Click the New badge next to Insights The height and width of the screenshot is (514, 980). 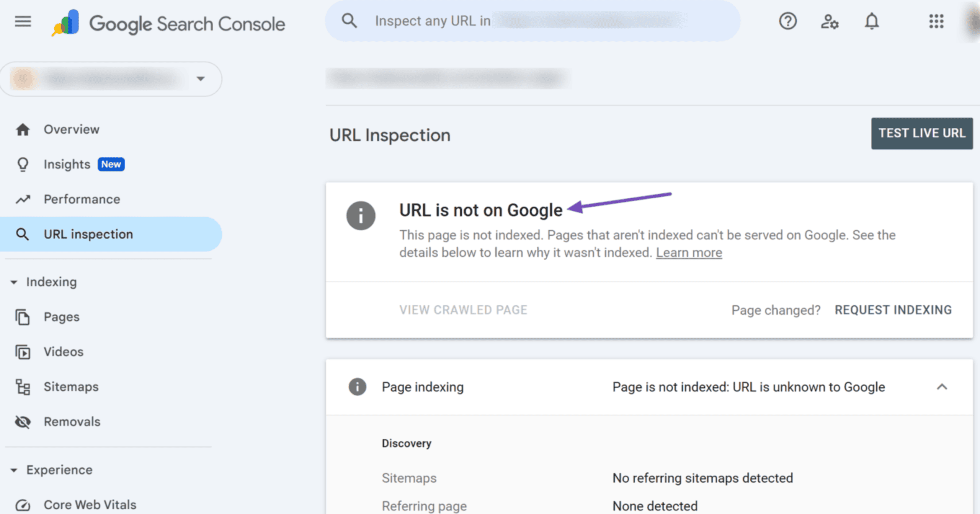pyautogui.click(x=111, y=165)
